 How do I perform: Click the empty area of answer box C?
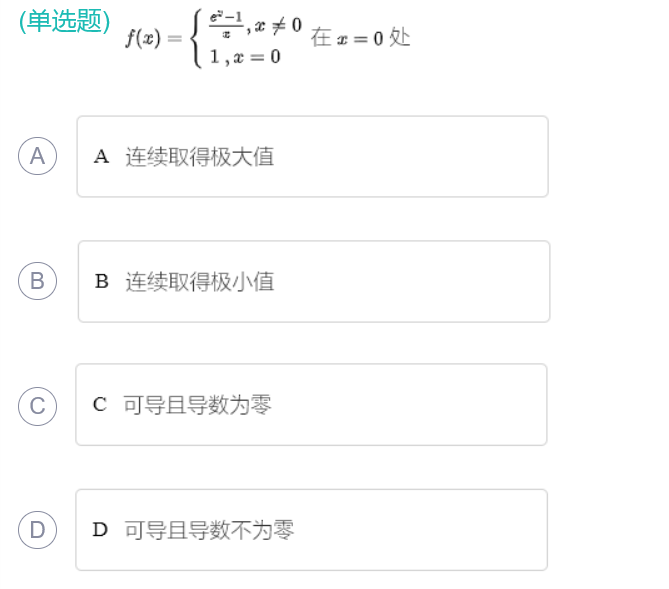click(420, 405)
